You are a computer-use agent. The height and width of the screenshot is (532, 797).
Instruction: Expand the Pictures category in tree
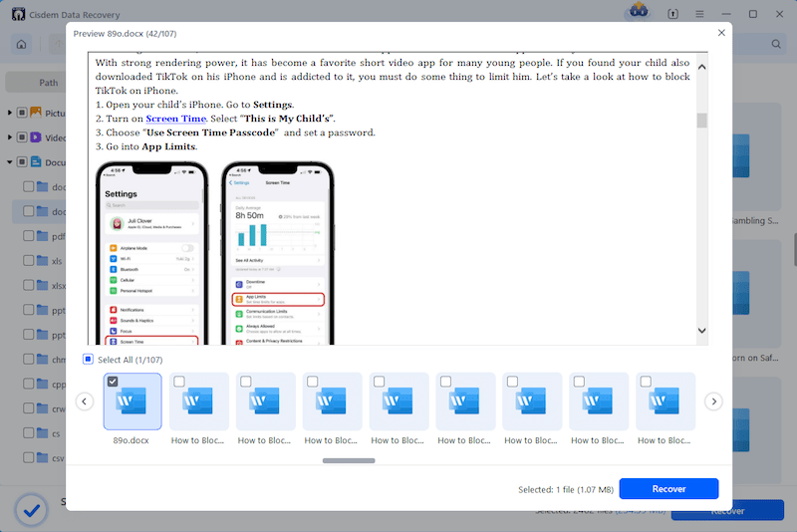[x=10, y=113]
